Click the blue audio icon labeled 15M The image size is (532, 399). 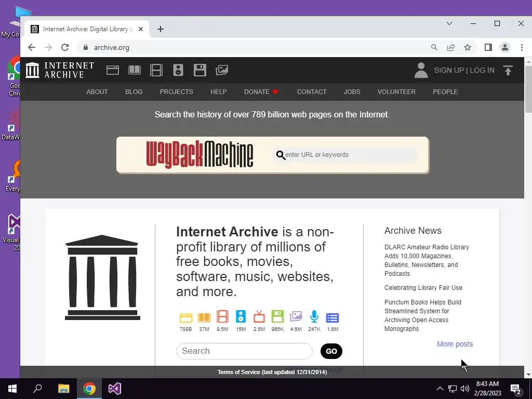241,316
